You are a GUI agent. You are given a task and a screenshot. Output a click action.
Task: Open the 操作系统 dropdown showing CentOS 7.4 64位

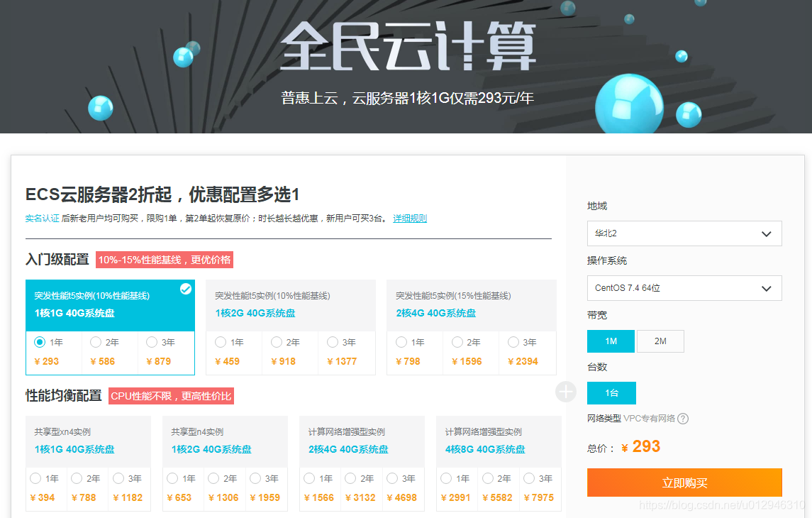point(684,288)
